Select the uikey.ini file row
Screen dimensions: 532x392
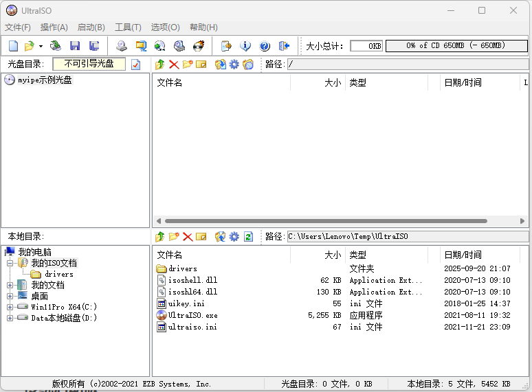(x=333, y=303)
